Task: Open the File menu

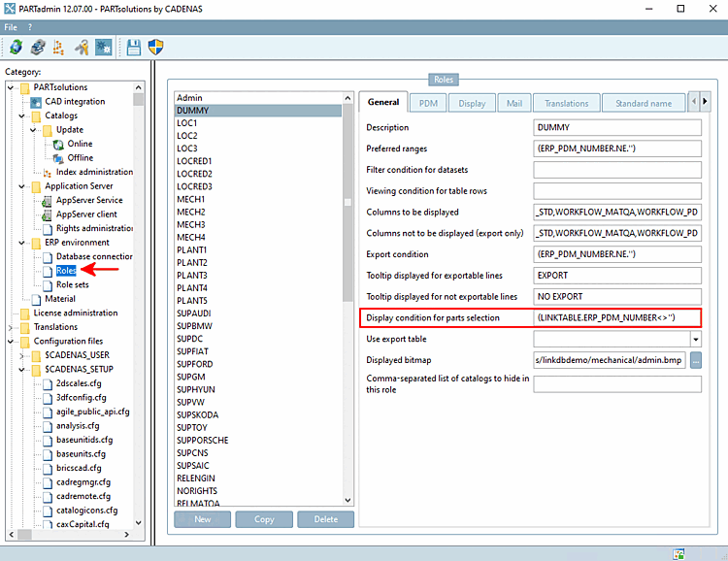Action: (11, 27)
